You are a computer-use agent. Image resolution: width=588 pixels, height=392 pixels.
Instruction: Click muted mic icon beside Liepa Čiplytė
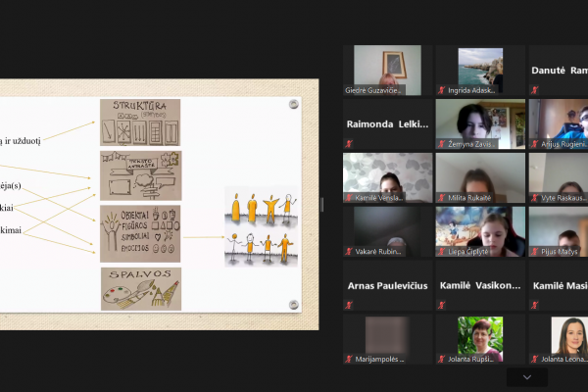[x=442, y=251]
